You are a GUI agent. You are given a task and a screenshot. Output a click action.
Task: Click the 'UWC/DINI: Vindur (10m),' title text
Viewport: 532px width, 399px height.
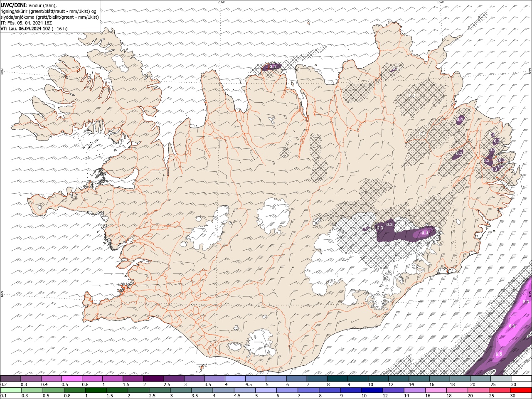pos(28,5)
